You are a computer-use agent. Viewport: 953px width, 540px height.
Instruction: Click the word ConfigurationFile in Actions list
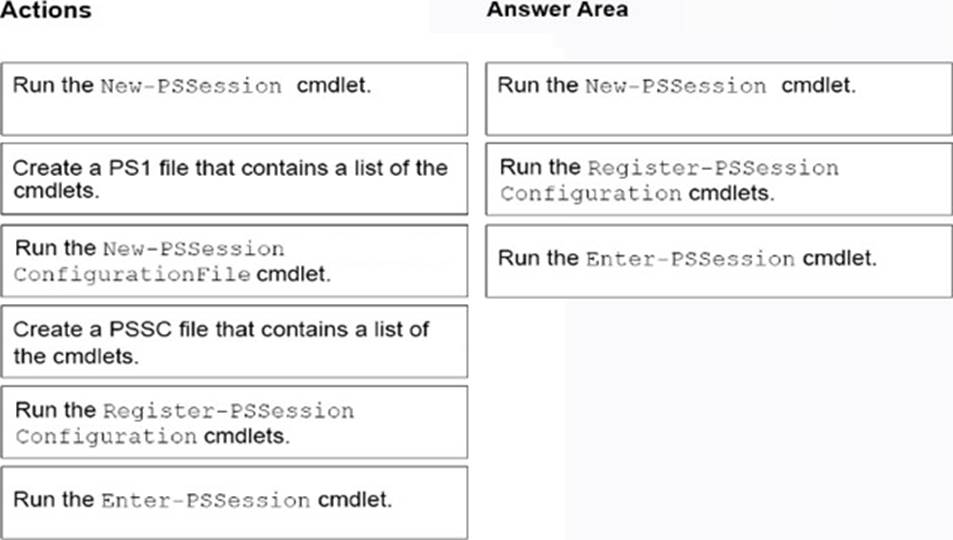132,274
